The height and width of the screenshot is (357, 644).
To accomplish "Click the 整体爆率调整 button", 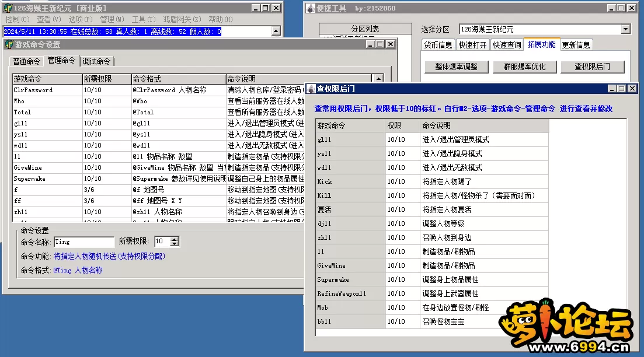I will (457, 66).
